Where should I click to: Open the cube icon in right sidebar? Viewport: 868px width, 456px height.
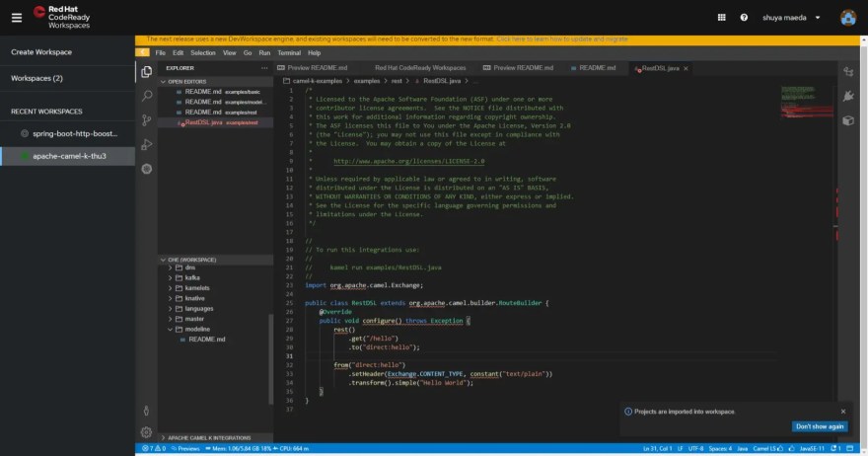pyautogui.click(x=848, y=120)
